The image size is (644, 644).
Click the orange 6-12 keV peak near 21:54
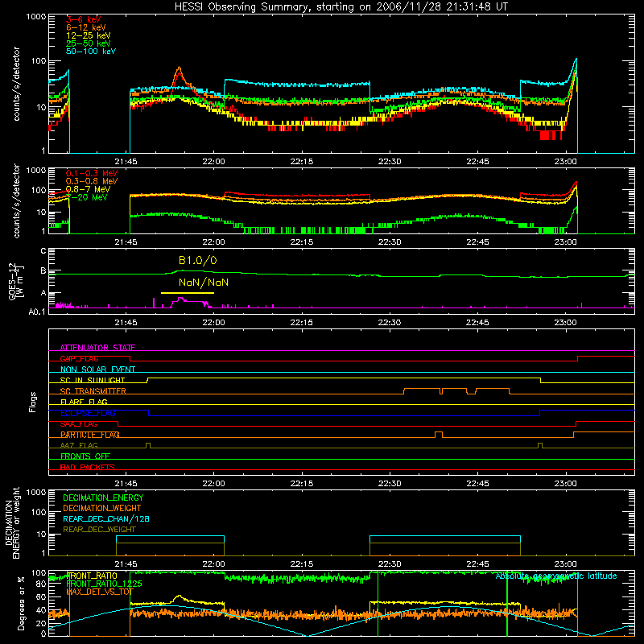[x=179, y=71]
